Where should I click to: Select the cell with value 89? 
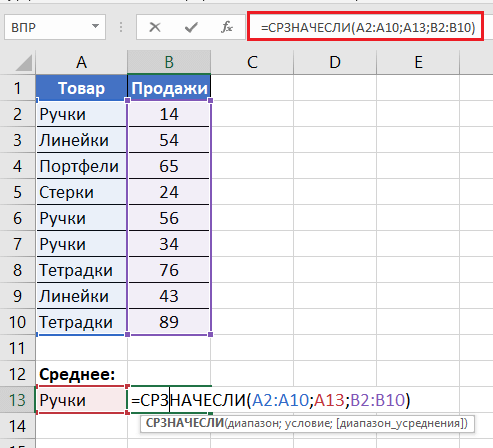click(169, 322)
